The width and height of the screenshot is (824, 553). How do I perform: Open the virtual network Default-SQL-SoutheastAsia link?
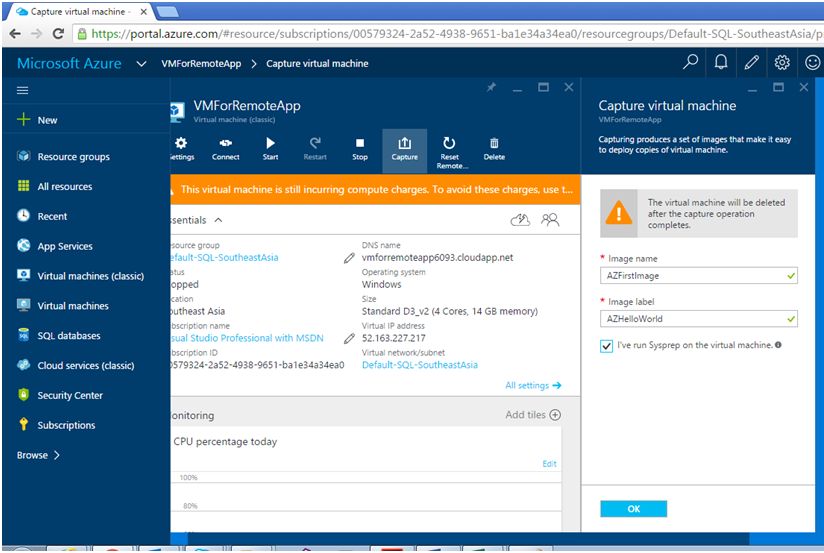point(419,365)
